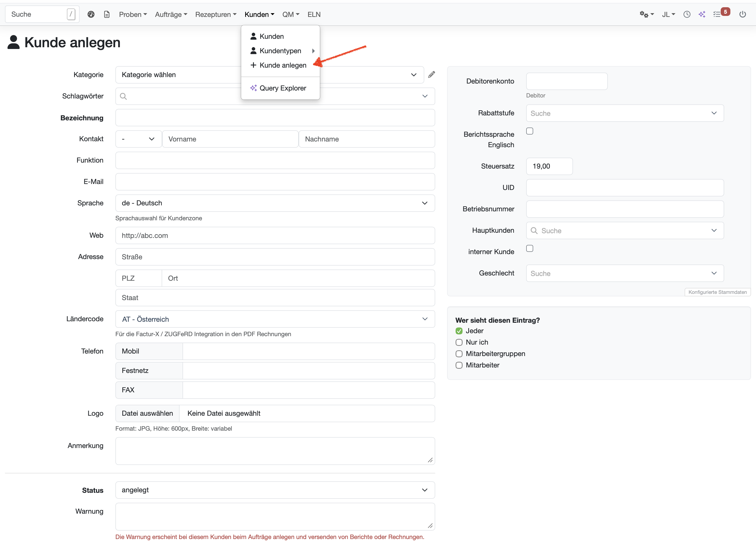
Task: Choose Kunde anlegen menu entry
Action: point(280,65)
